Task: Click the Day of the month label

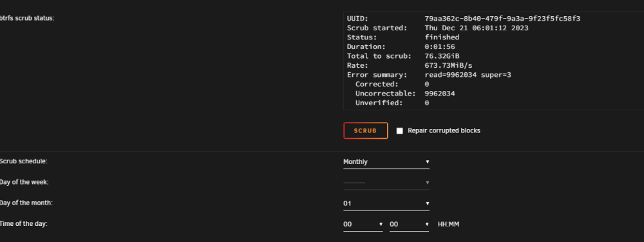Action: (26, 203)
